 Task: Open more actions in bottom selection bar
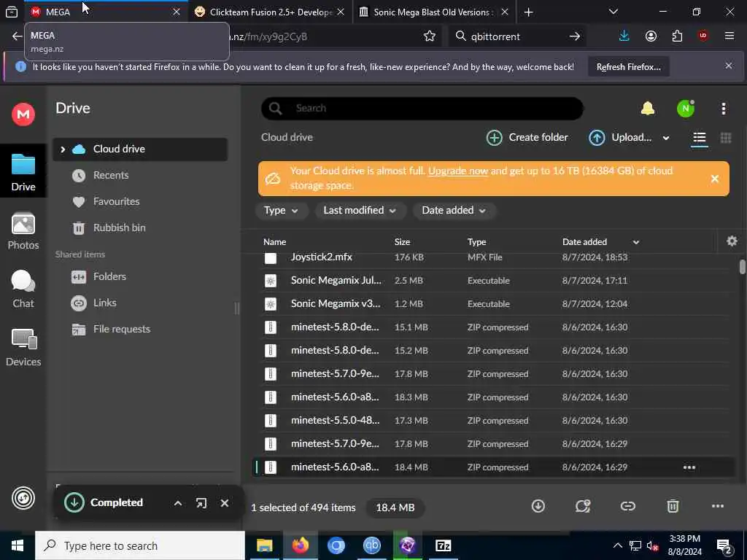click(718, 506)
